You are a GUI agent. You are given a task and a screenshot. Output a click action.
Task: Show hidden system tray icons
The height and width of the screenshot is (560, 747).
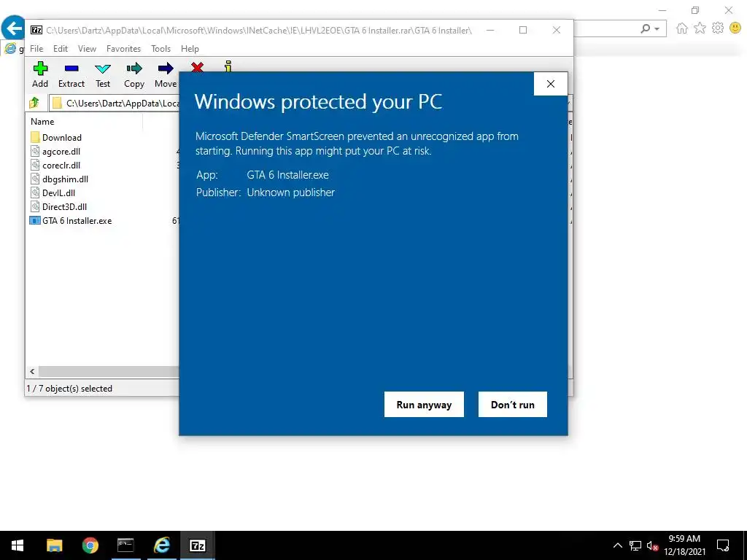(x=617, y=545)
